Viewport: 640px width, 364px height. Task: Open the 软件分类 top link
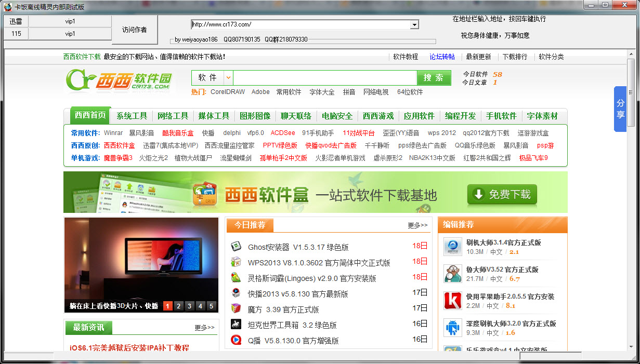[x=551, y=57]
